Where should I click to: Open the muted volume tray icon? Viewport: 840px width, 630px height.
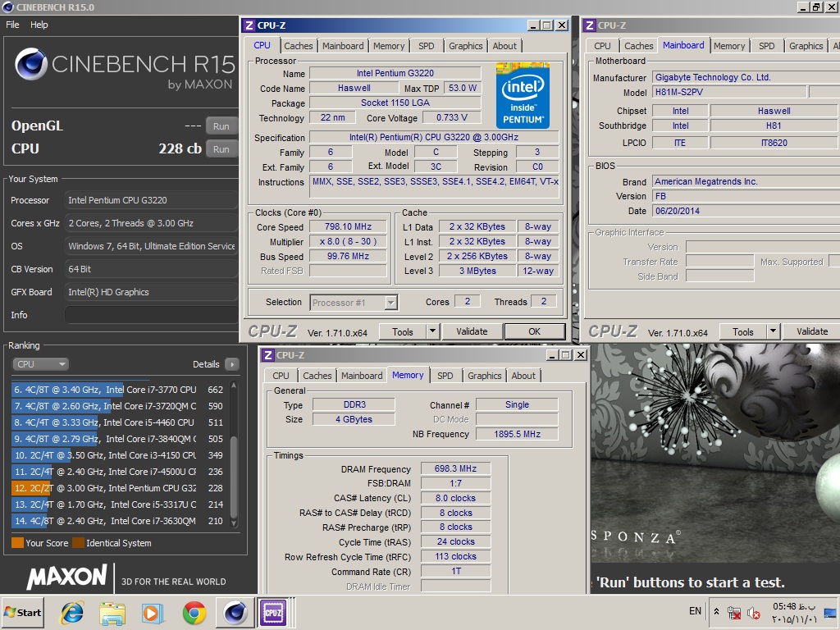(x=754, y=612)
